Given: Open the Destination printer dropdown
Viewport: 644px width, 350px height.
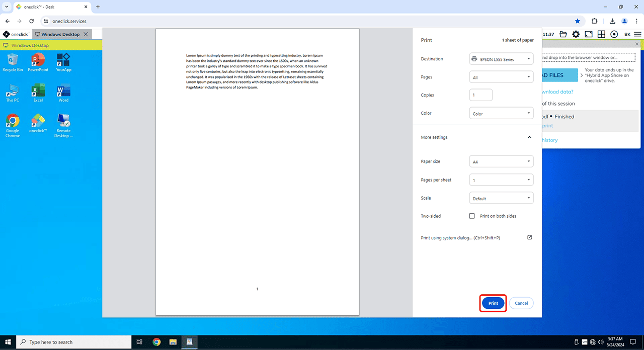Looking at the screenshot, I should coord(501,59).
